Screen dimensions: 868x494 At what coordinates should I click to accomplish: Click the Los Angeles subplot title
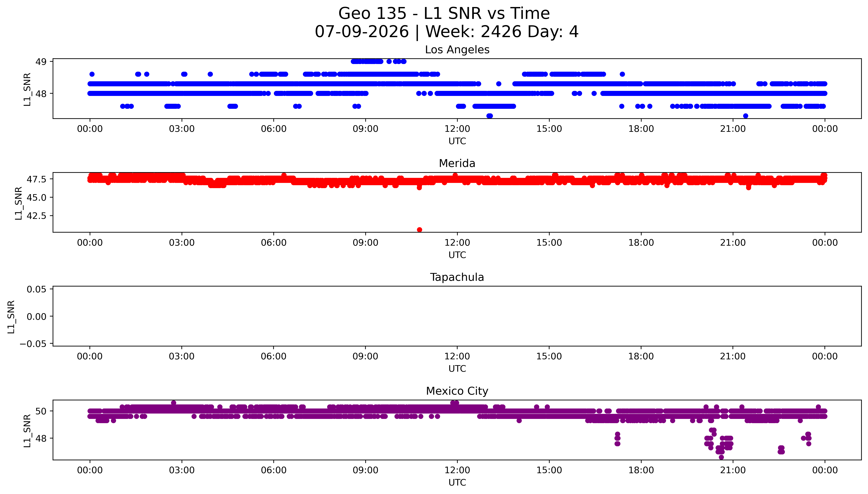[457, 50]
